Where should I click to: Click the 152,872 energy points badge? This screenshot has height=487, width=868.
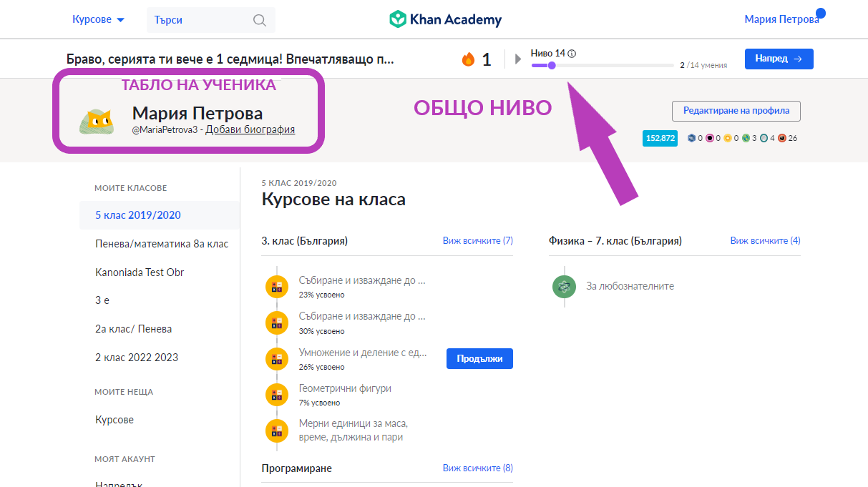660,138
